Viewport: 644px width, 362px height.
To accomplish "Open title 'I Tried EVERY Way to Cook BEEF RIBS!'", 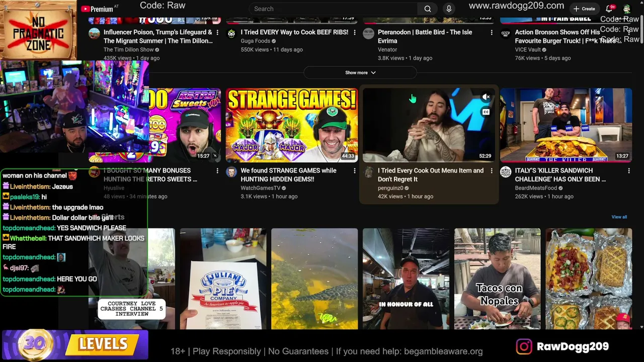I will [x=294, y=32].
